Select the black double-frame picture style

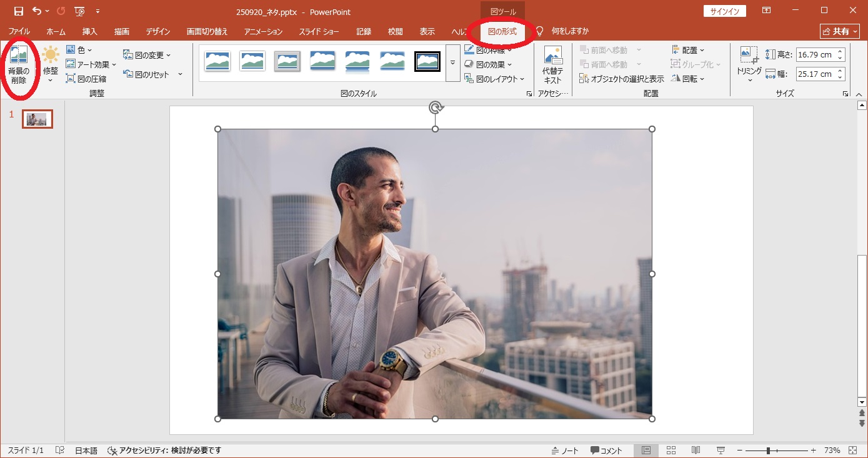click(x=427, y=61)
